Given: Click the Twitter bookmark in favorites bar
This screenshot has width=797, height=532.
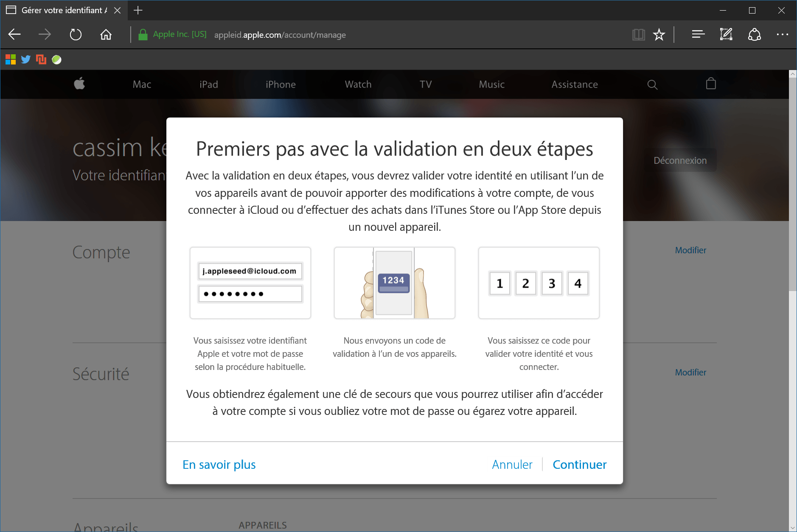Looking at the screenshot, I should coord(26,59).
